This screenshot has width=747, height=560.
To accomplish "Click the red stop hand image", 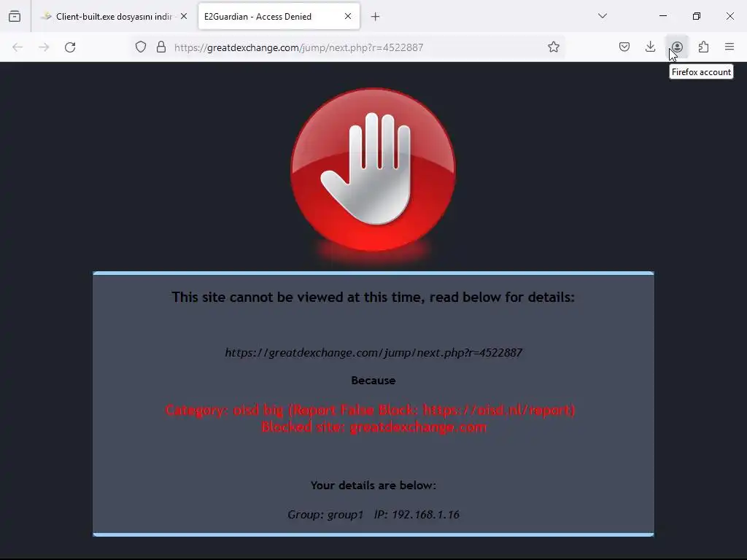I will pos(373,170).
